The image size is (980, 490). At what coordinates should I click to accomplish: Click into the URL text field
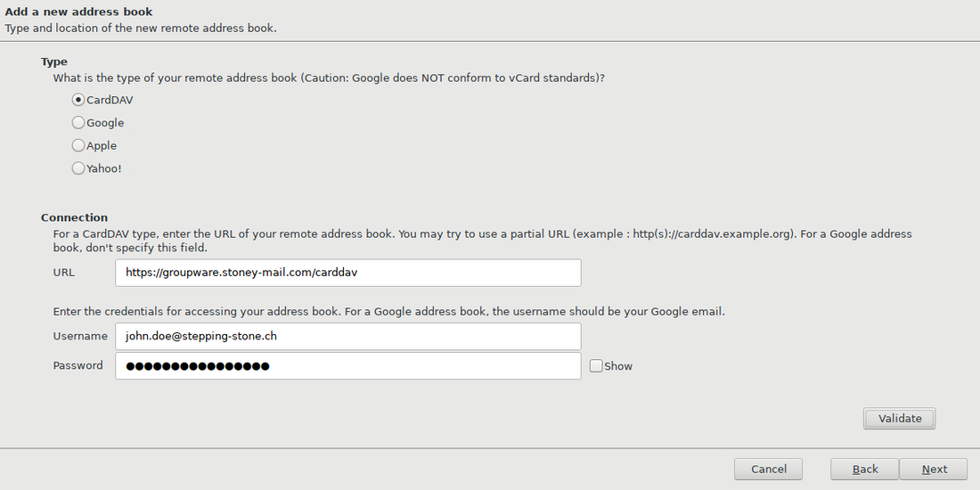pyautogui.click(x=347, y=273)
